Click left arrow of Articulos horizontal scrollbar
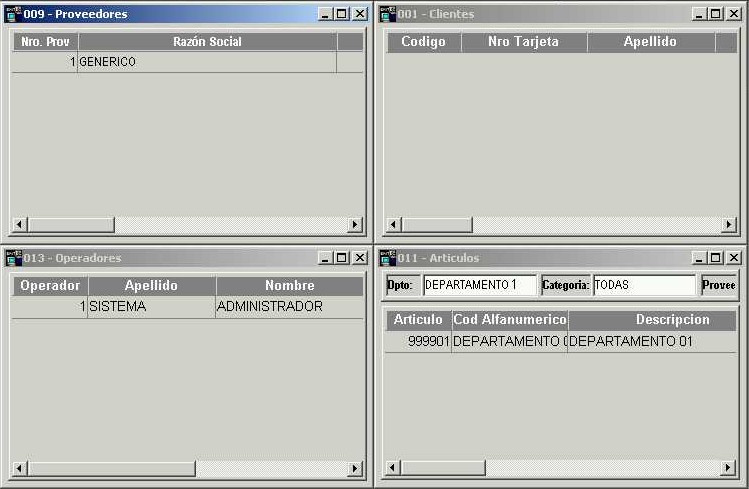749x489 pixels. click(393, 468)
